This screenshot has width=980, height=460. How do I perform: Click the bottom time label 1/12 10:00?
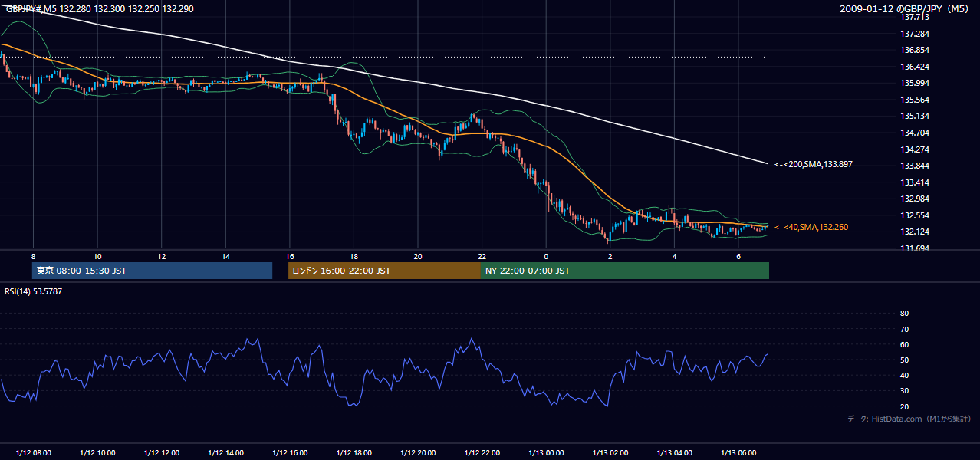[x=97, y=453]
